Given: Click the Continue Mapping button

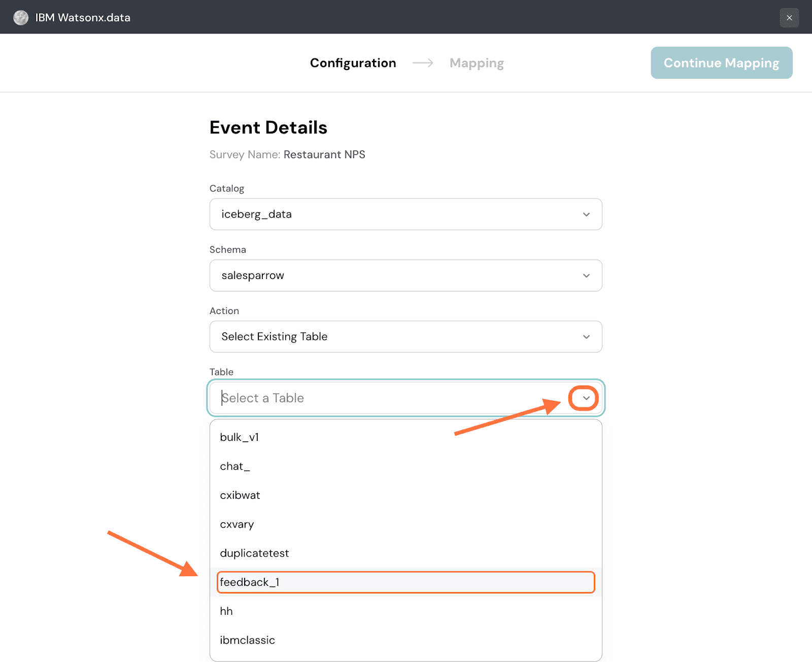Looking at the screenshot, I should (721, 63).
